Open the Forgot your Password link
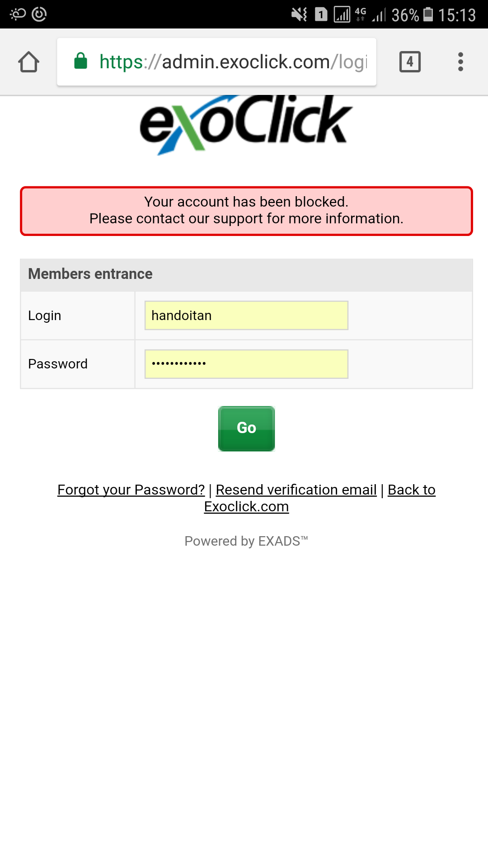Image resolution: width=488 pixels, height=868 pixels. (x=131, y=490)
